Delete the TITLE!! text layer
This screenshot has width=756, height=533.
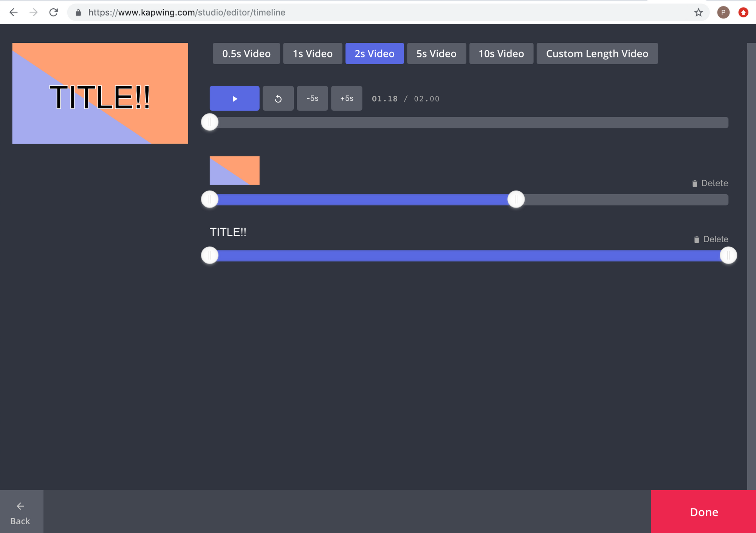tap(711, 239)
